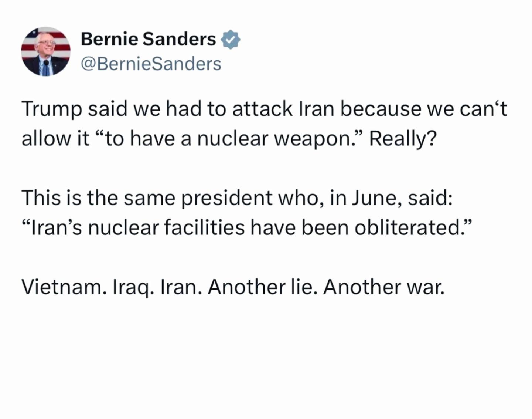Screen dimensions: 532x419
Task: Click the phrase "Another lie."
Action: (x=262, y=287)
